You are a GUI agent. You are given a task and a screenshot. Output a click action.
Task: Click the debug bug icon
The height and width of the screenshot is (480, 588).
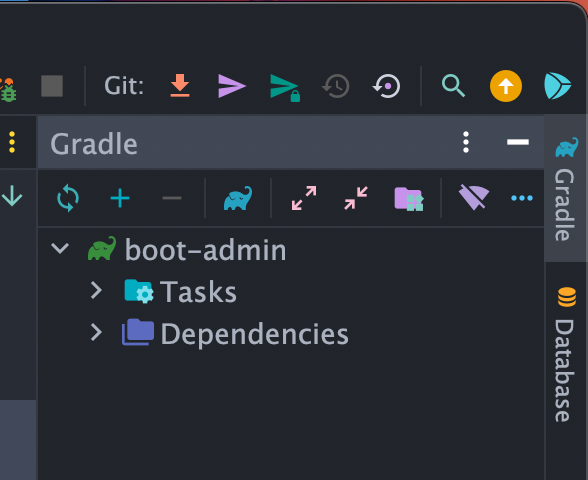[8, 90]
